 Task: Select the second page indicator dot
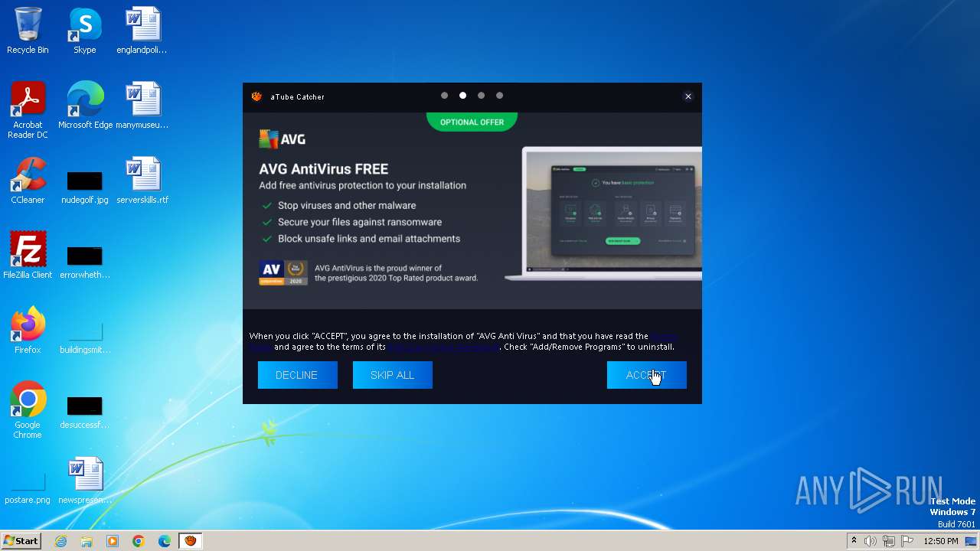tap(462, 96)
